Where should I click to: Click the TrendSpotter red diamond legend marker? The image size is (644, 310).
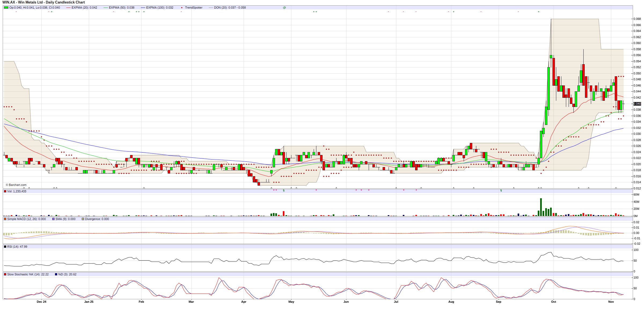pyautogui.click(x=182, y=8)
